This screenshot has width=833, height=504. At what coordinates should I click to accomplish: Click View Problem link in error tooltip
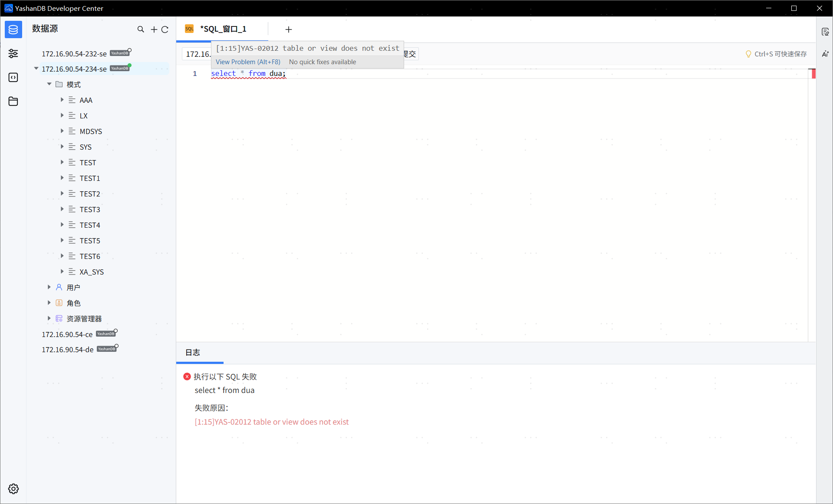click(x=248, y=62)
